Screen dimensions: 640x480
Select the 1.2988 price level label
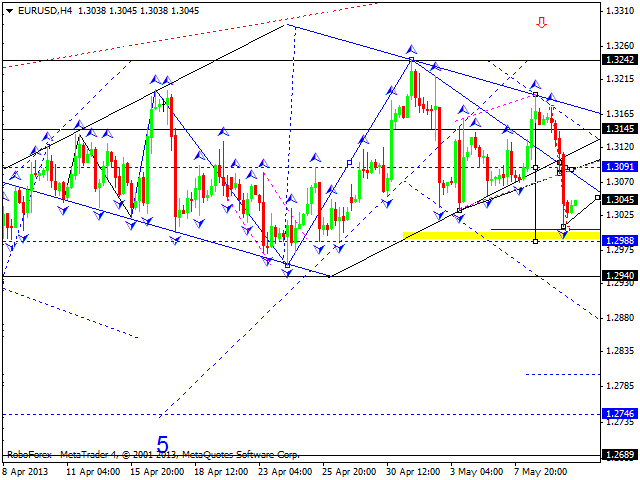pos(620,241)
